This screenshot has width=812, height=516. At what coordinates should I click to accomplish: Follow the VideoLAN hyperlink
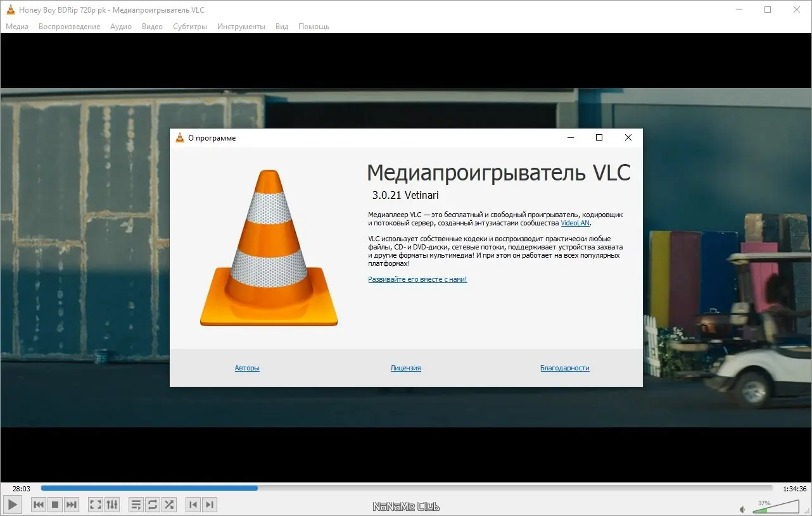(x=576, y=223)
